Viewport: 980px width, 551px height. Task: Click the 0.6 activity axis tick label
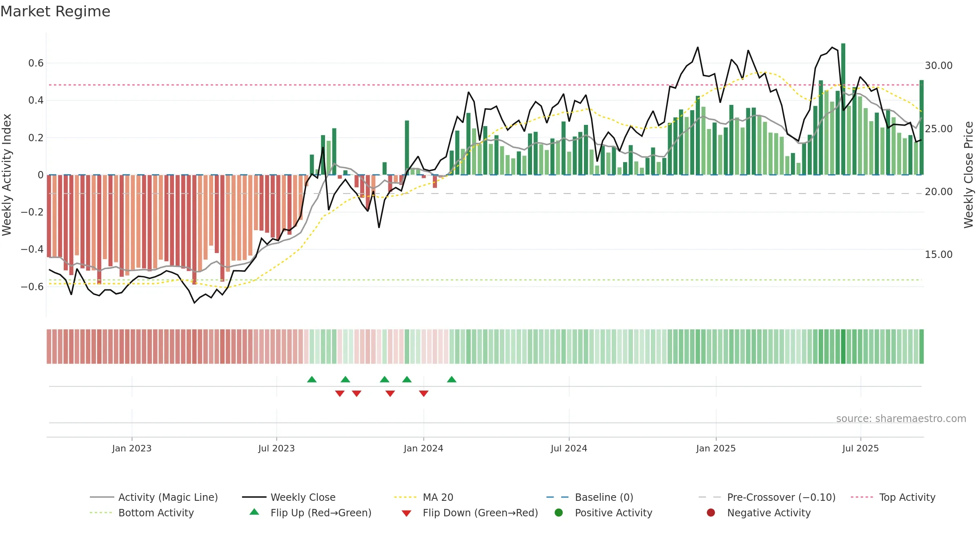[36, 63]
